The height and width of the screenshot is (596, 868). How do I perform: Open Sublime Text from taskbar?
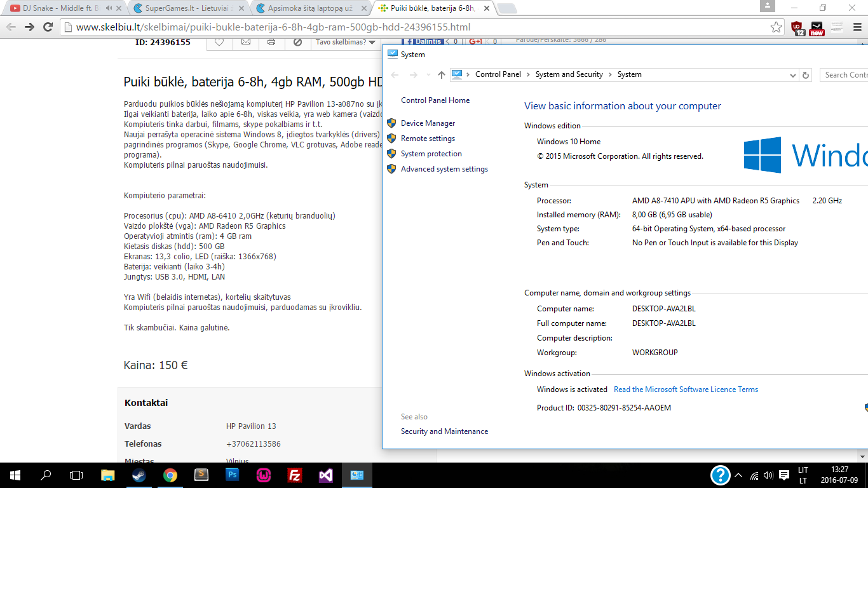point(201,475)
